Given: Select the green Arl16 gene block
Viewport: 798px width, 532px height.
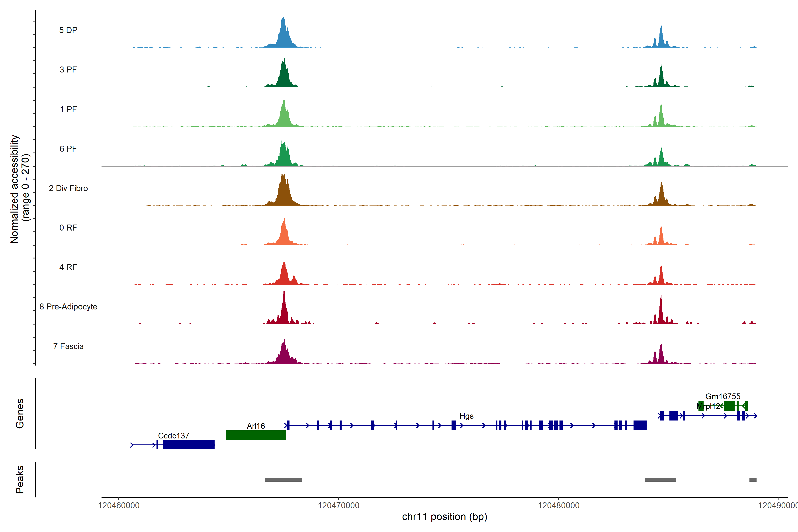Looking at the screenshot, I should 256,435.
